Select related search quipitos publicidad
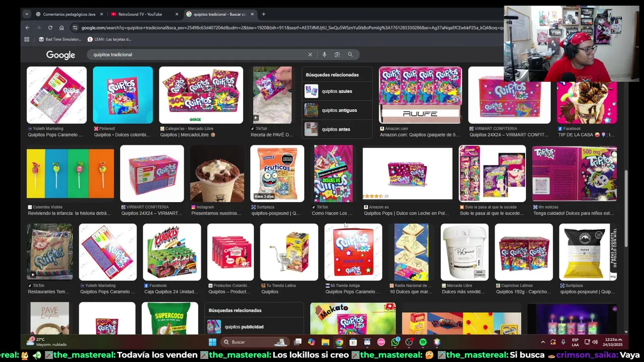The height and width of the screenshot is (362, 644). tap(254, 327)
